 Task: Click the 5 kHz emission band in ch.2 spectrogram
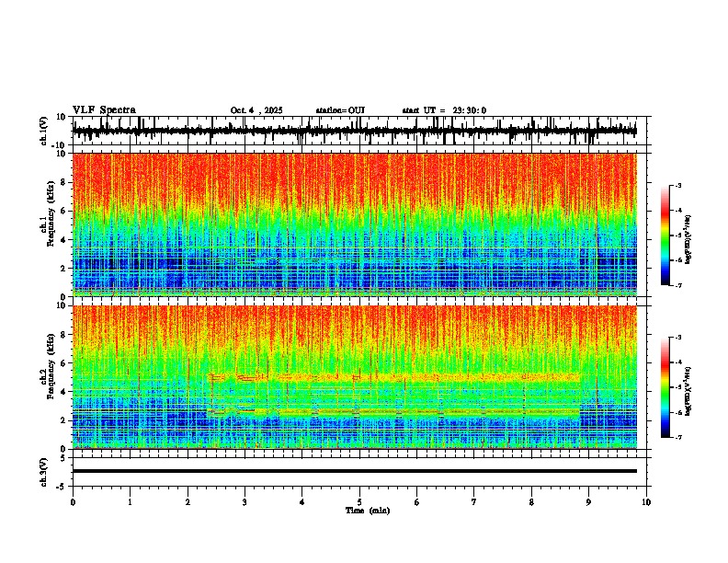click(x=394, y=377)
